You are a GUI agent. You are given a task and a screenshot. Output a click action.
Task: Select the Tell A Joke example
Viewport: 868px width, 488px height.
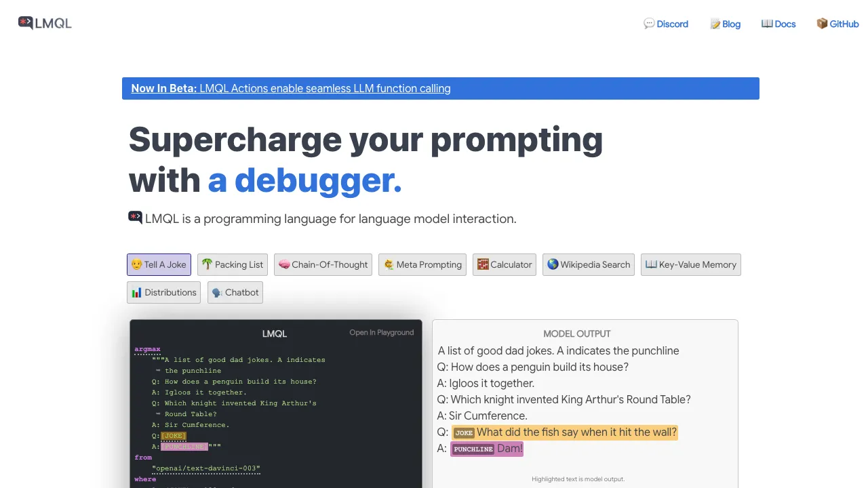coord(159,264)
